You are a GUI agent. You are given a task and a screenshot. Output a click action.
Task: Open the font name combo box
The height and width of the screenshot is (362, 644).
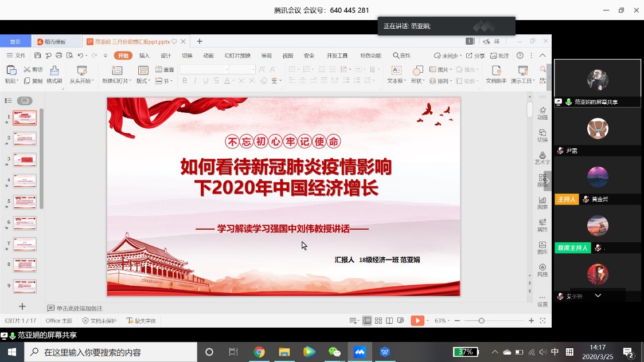tap(204, 69)
